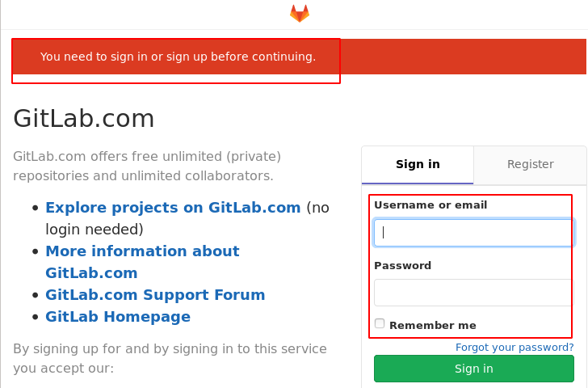Focus the Username or email field
Screen dimensions: 588x388
point(473,233)
